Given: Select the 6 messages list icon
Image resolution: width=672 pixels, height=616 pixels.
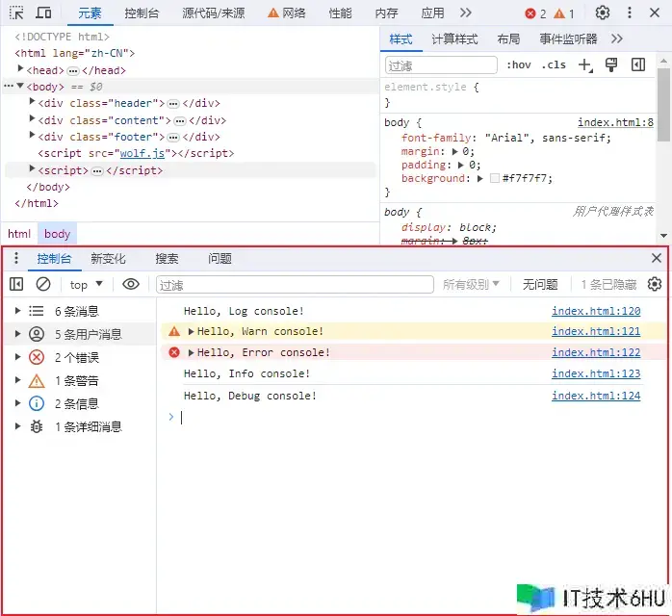Looking at the screenshot, I should pos(37,311).
